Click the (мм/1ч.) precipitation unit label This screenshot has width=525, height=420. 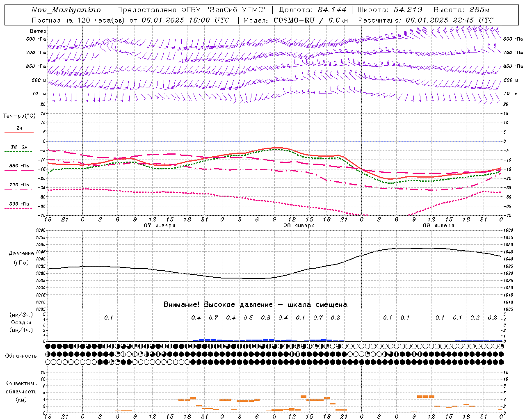tap(21, 330)
